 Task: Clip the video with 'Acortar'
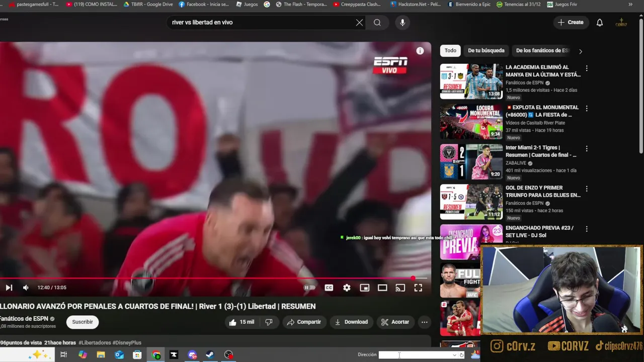[395, 322]
